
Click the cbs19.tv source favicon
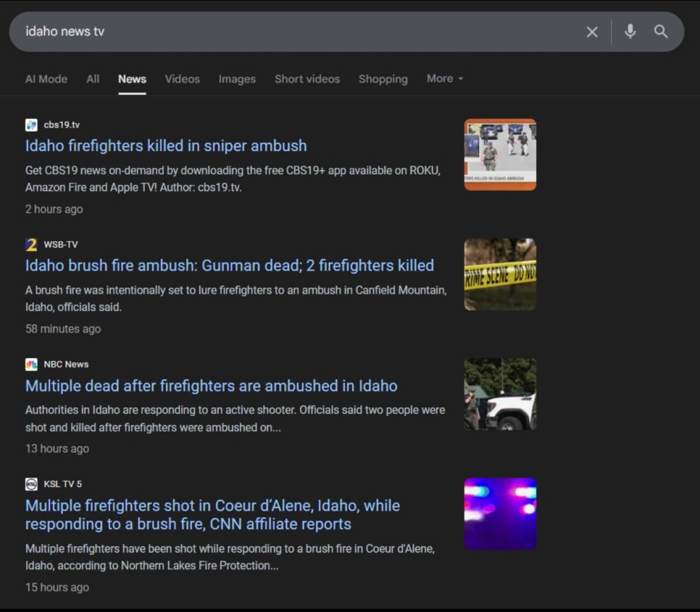(x=31, y=125)
